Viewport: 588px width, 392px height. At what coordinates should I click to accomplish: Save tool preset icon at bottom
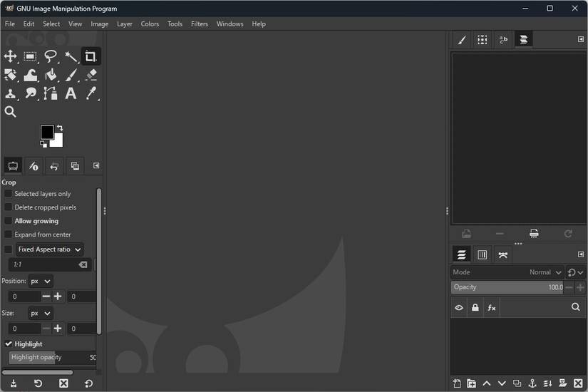tap(14, 383)
